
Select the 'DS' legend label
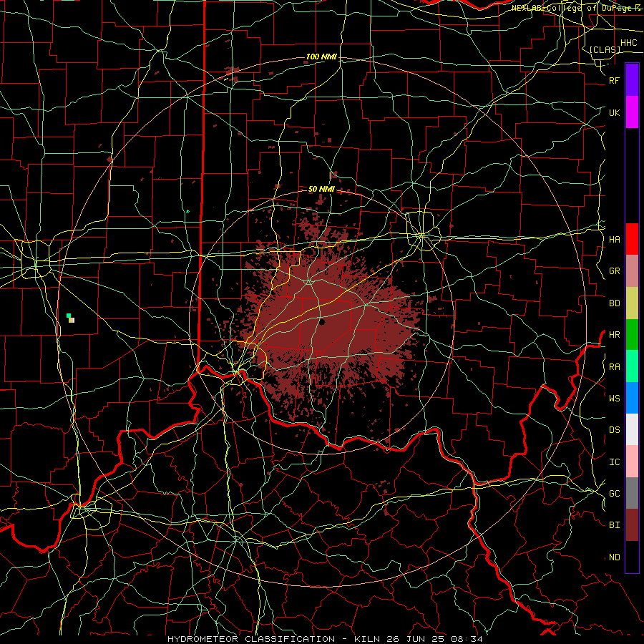coord(614,430)
